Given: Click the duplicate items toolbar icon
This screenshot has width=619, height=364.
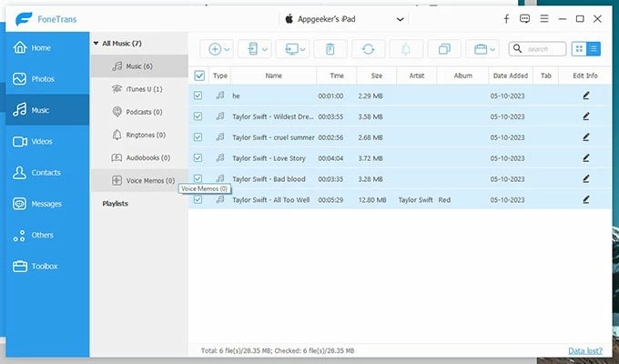Looking at the screenshot, I should (444, 49).
